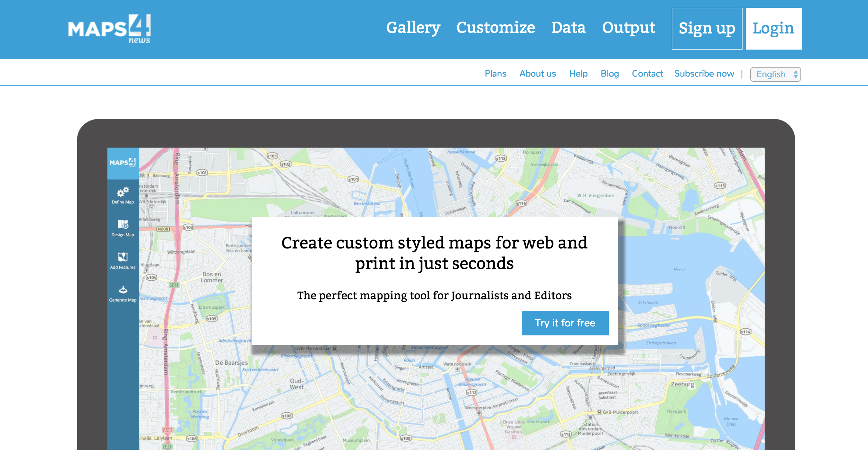Click the 'Oosterpark' map label
868x450 pixels.
pos(538,421)
